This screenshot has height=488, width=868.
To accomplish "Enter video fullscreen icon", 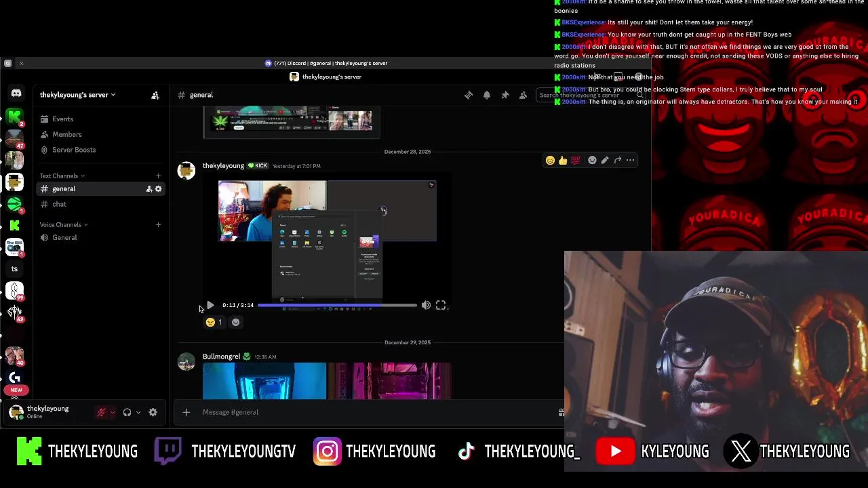I will click(441, 306).
